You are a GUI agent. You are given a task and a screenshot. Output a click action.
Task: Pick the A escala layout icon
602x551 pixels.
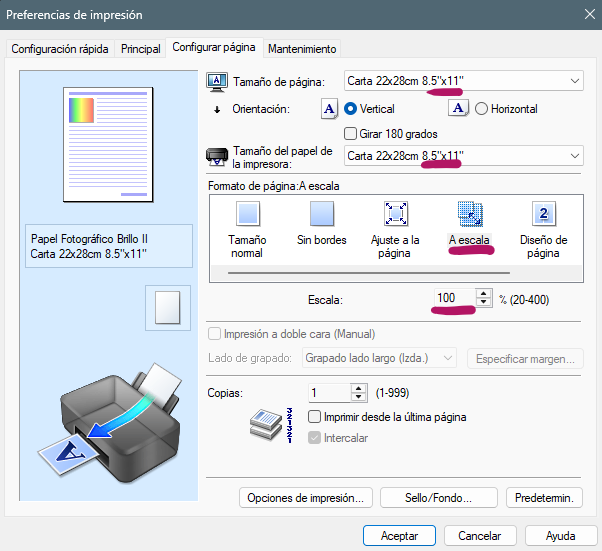tap(470, 212)
